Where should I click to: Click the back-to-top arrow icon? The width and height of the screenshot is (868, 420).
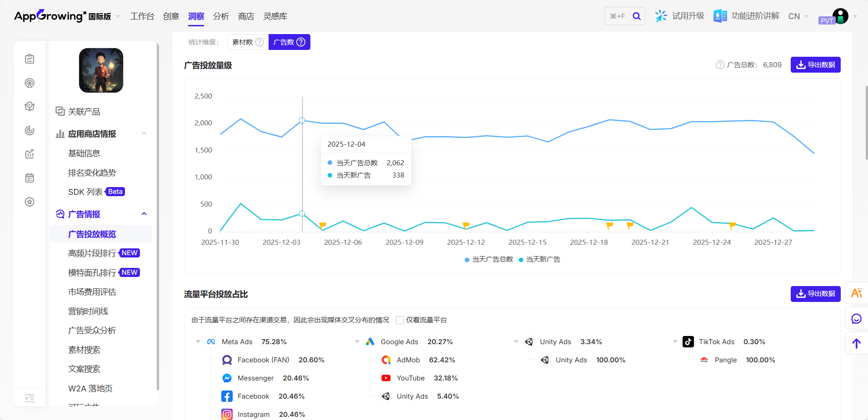tap(856, 344)
